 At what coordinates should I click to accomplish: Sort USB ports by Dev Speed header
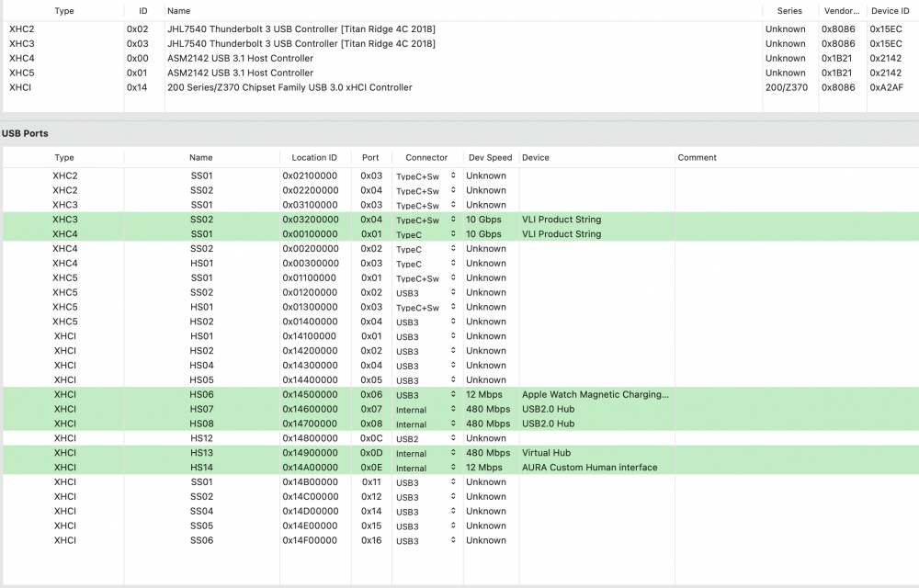coord(490,157)
